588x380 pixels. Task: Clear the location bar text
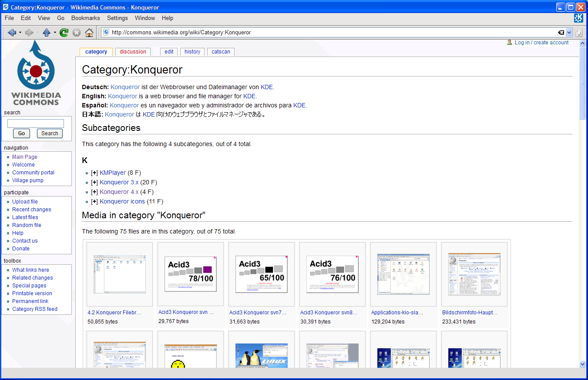tap(561, 33)
